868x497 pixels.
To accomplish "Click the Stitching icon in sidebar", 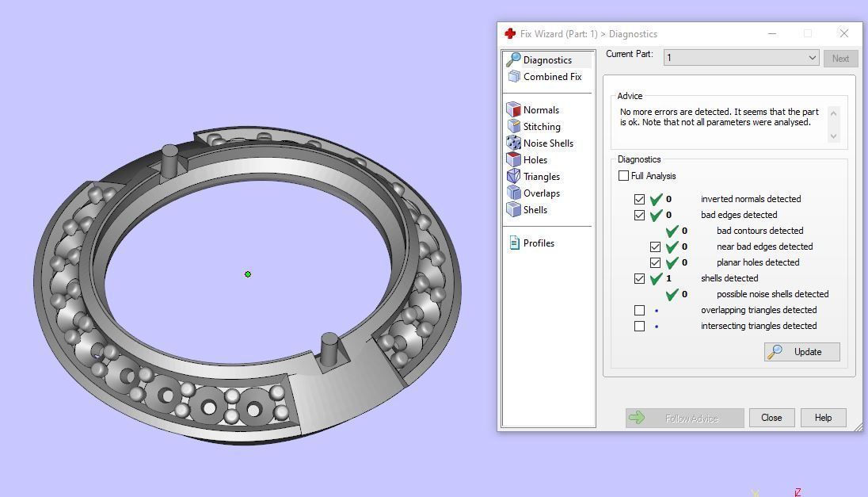I will coord(514,126).
